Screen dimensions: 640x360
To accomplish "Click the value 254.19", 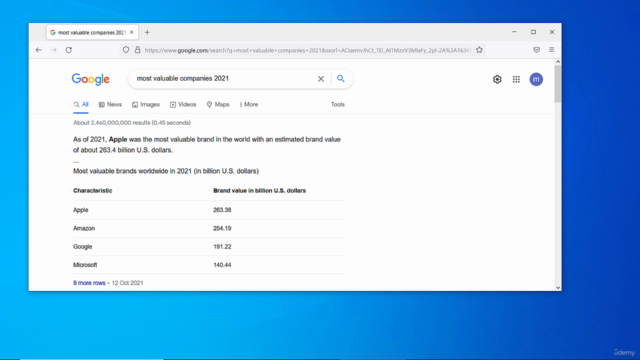I will [222, 228].
